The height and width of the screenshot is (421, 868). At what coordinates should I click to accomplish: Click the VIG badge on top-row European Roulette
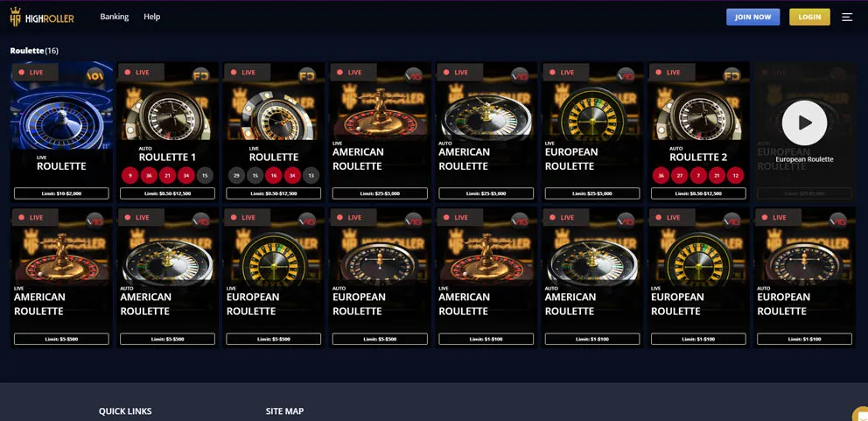pyautogui.click(x=626, y=74)
